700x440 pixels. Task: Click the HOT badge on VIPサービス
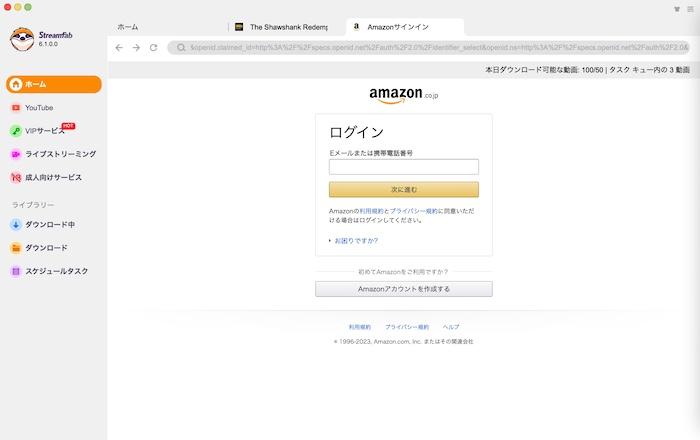[x=68, y=126]
